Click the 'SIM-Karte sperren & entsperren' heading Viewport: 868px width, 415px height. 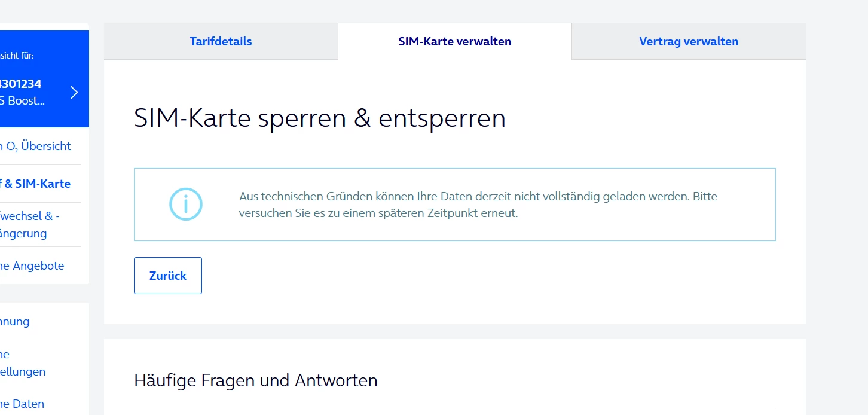click(x=320, y=118)
